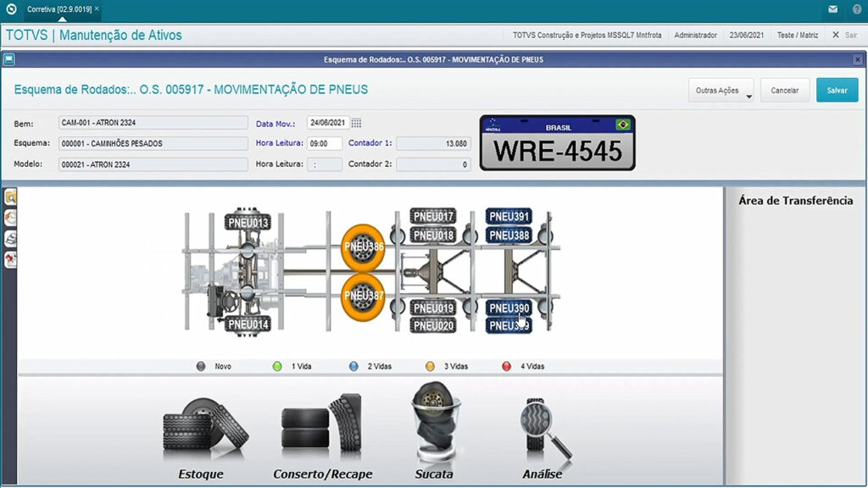Click the 23/06/2021 system date in header
The image size is (868, 488).
(746, 35)
